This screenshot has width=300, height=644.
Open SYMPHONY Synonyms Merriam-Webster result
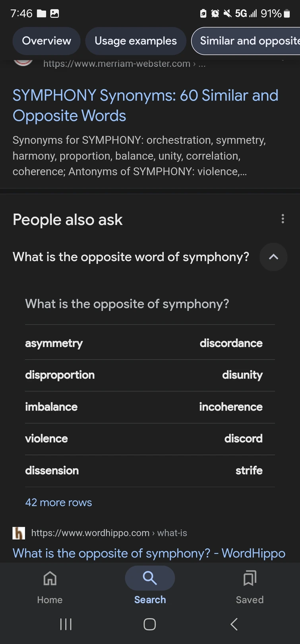[145, 105]
